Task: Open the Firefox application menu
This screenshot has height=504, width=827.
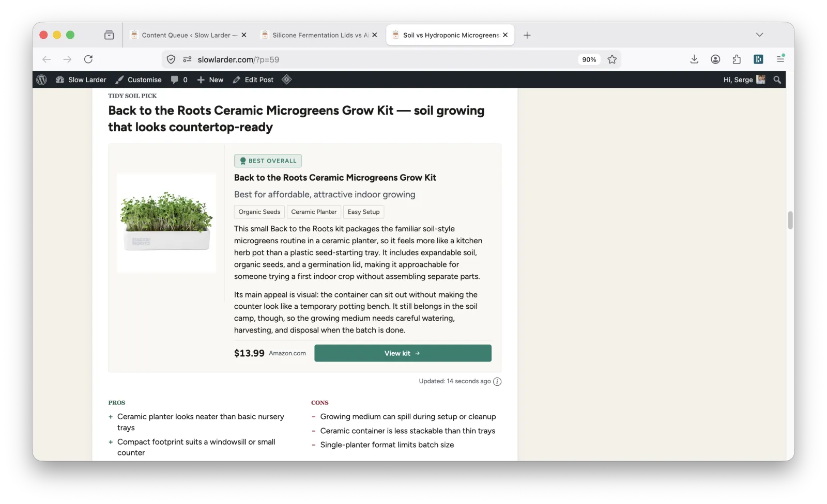Action: click(x=780, y=59)
